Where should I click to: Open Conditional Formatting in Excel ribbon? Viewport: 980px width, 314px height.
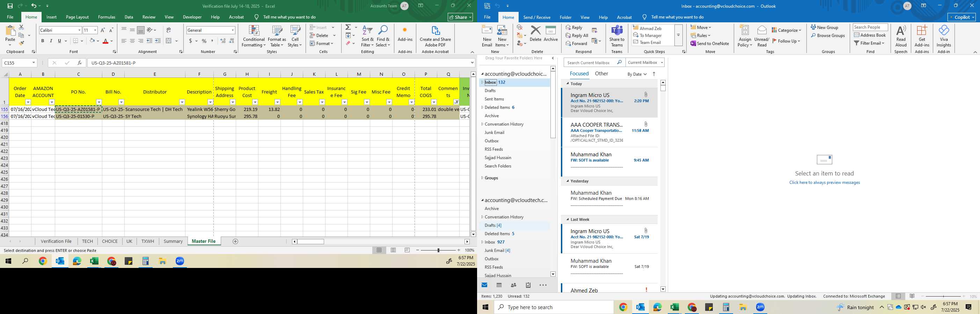click(254, 37)
